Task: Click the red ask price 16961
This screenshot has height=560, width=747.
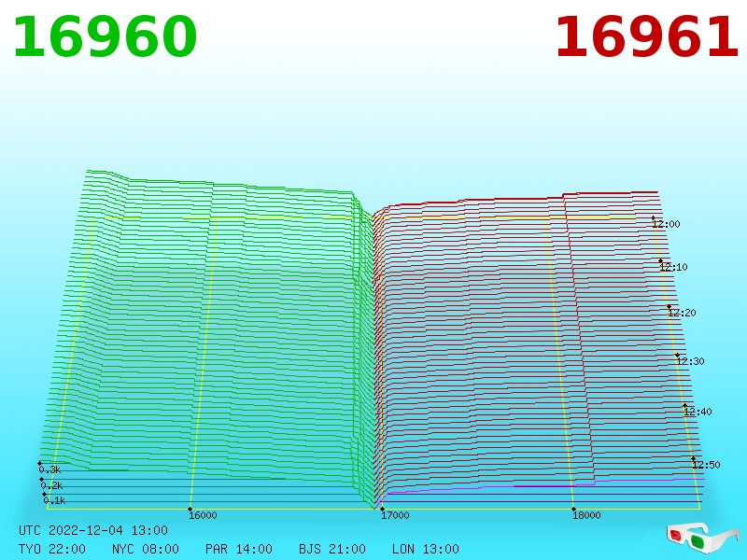Action: click(x=646, y=37)
